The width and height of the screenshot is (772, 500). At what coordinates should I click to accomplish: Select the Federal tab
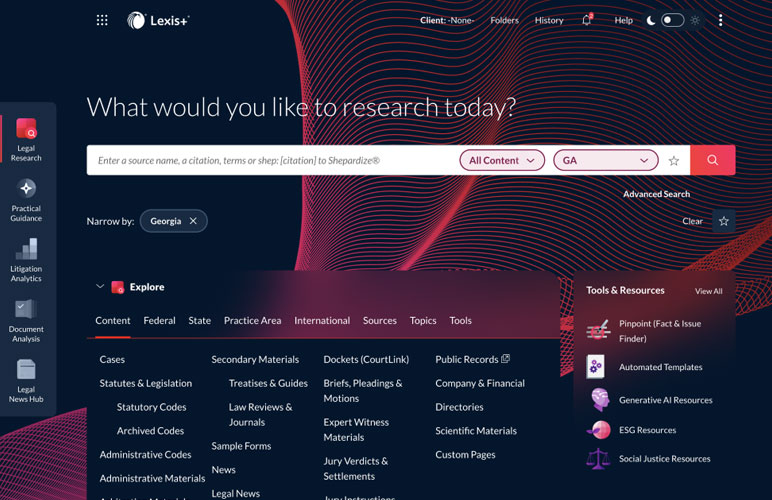(159, 320)
